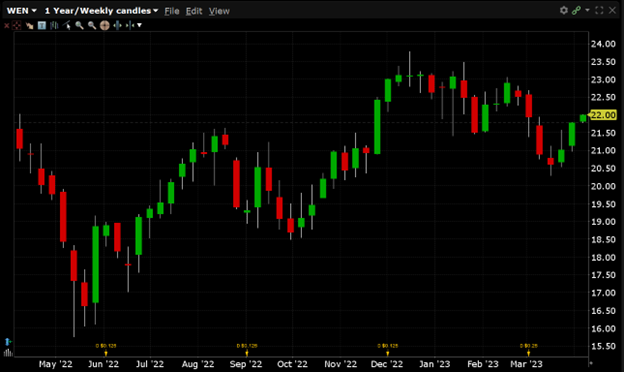Open the dropdown arrow beside the chain link

[x=587, y=10]
